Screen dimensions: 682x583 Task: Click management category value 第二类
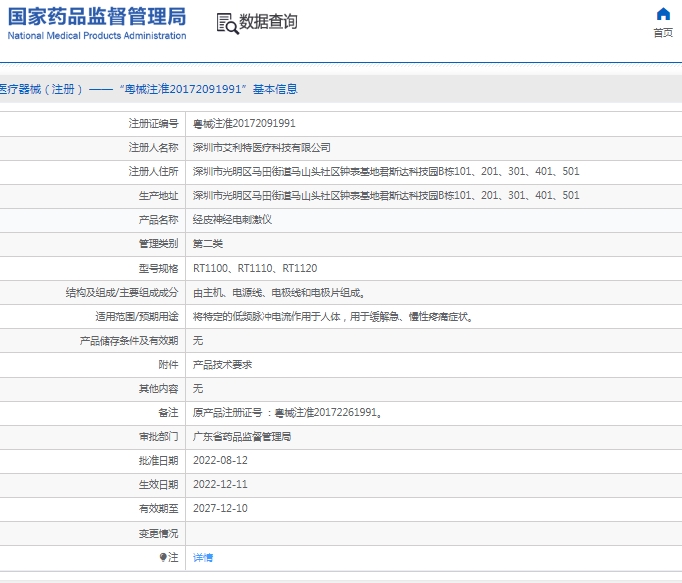(x=208, y=244)
